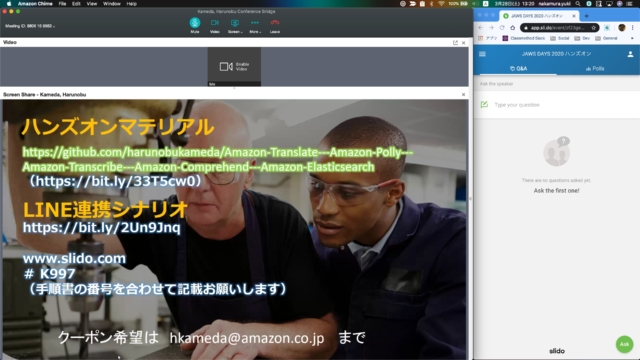Open the Window menu in menu bar
The width and height of the screenshot is (640, 360).
[x=111, y=4]
